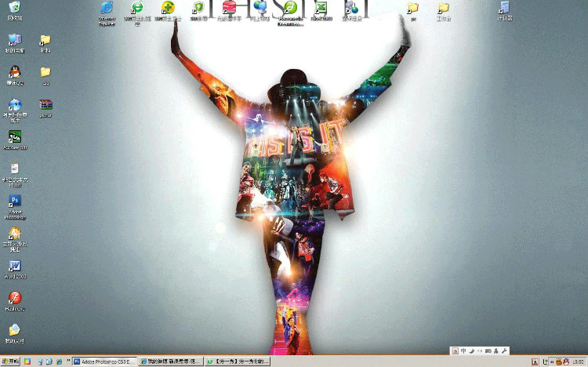Screen dimensions: 588x367
Task: Open the WinRAR archive icon on desktop
Action: click(x=45, y=108)
